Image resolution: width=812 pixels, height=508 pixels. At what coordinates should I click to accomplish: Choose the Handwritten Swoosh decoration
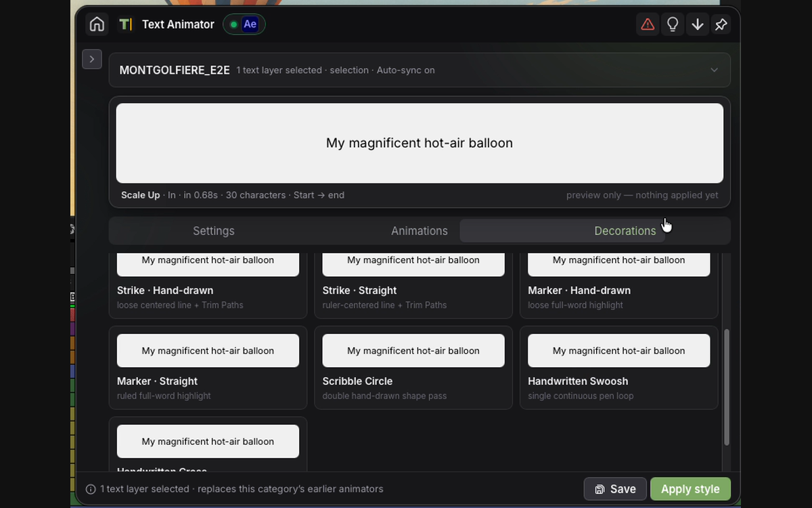[x=619, y=368]
